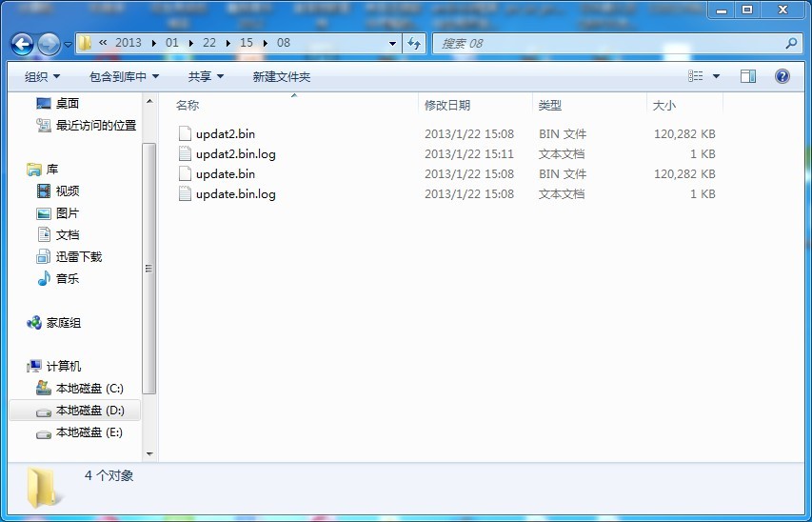The width and height of the screenshot is (812, 522).
Task: Toggle the preview pane
Action: point(748,77)
